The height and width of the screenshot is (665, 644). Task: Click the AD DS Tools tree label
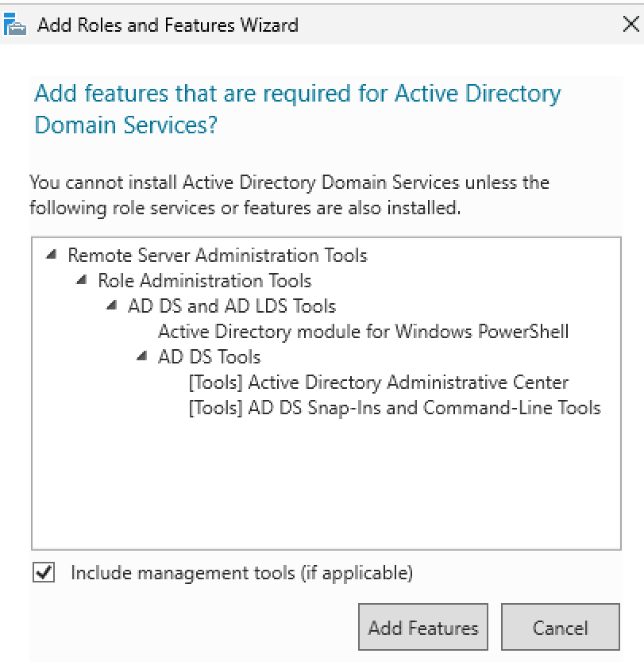(x=210, y=357)
